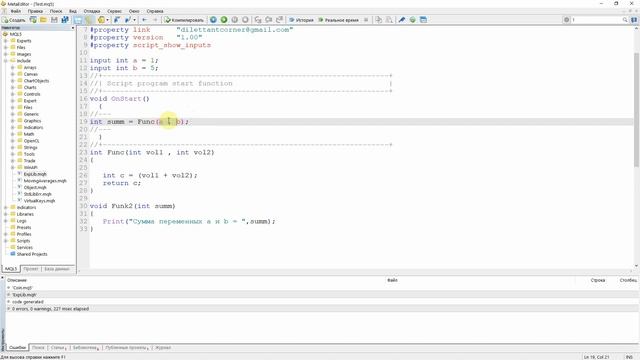
Task: Click into the toolbar search field
Action: [x=596, y=20]
